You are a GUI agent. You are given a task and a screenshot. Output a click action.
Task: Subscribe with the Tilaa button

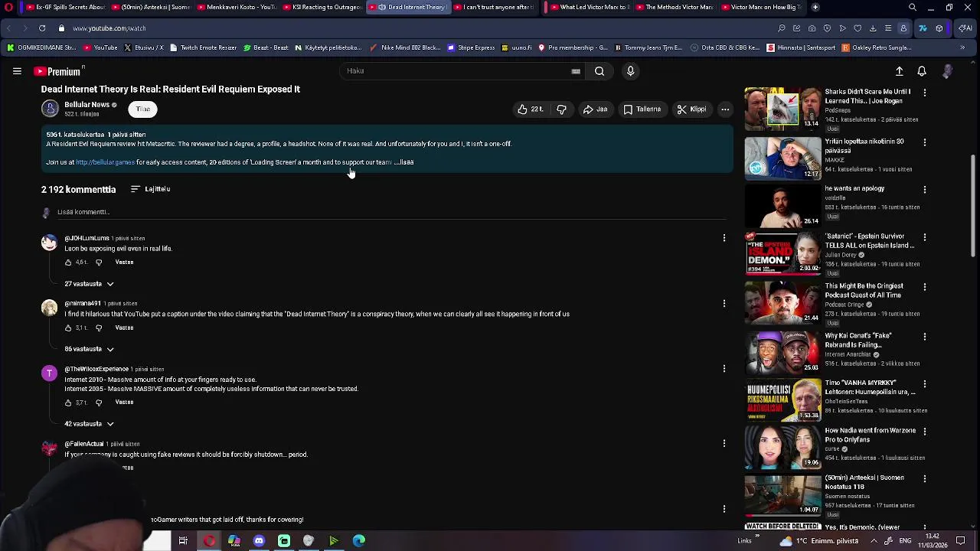point(143,109)
